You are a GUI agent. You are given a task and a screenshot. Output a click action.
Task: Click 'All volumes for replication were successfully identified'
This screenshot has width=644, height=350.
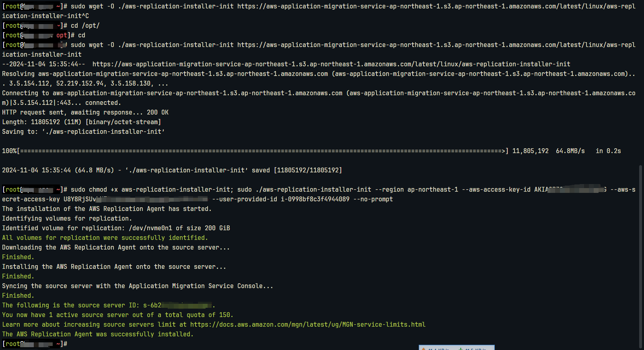point(105,238)
